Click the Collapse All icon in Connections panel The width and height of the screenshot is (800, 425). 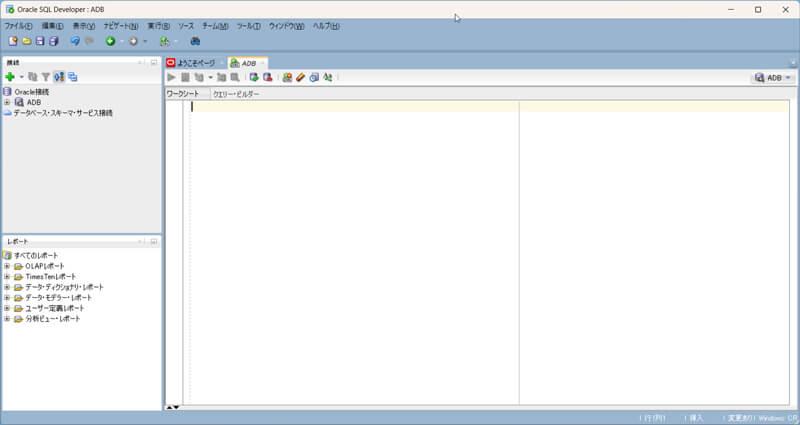point(72,77)
